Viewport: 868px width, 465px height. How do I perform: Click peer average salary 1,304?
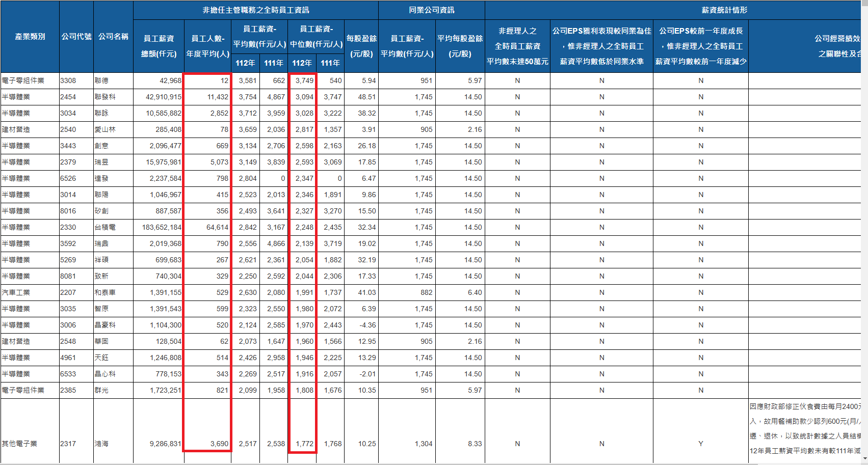tap(424, 444)
